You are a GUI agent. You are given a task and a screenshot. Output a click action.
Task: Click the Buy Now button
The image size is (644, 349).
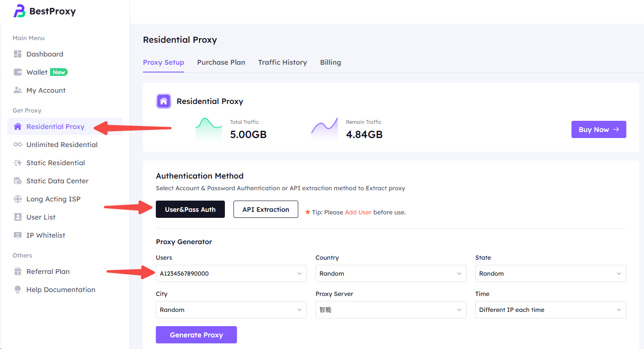point(598,129)
